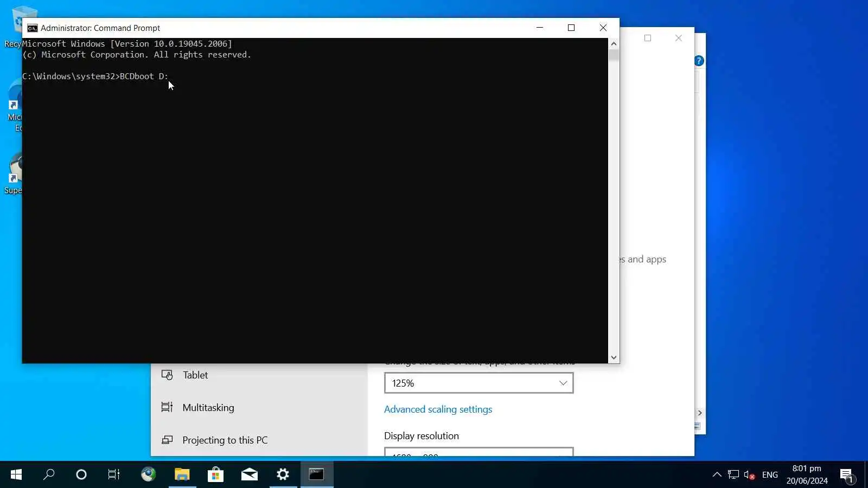Click the "Display resolution" label in Settings

pyautogui.click(x=422, y=436)
